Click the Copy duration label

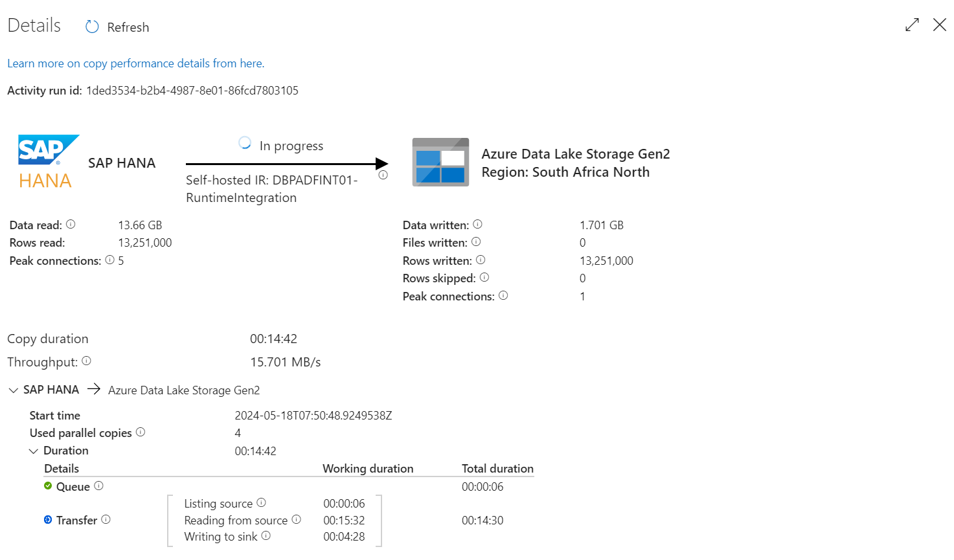[48, 339]
